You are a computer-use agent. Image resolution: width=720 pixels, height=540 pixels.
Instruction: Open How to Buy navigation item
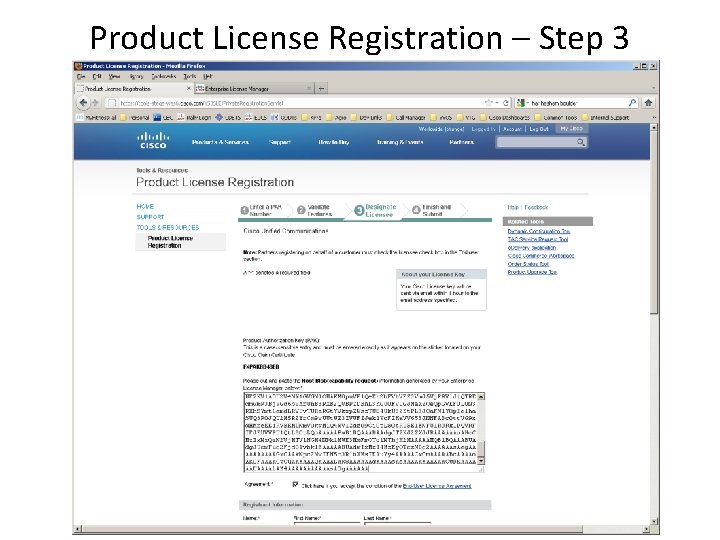[x=334, y=142]
